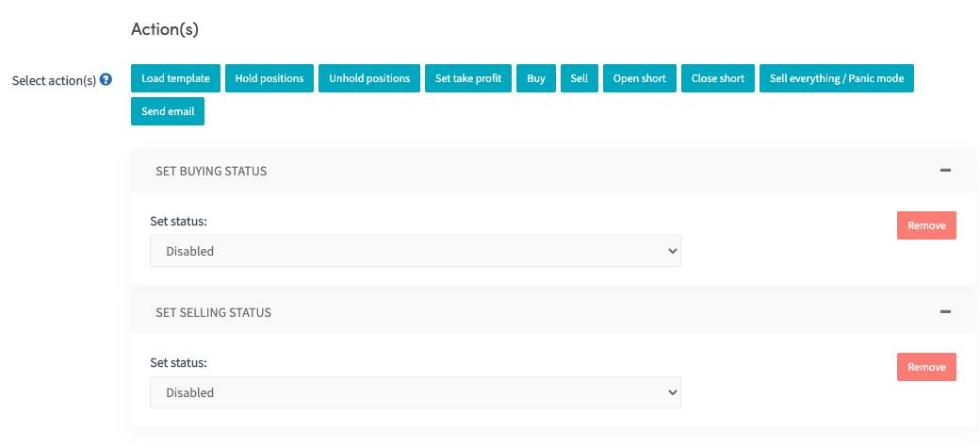Click the SET BUYING STATUS header text
This screenshot has height=448, width=980.
click(211, 171)
